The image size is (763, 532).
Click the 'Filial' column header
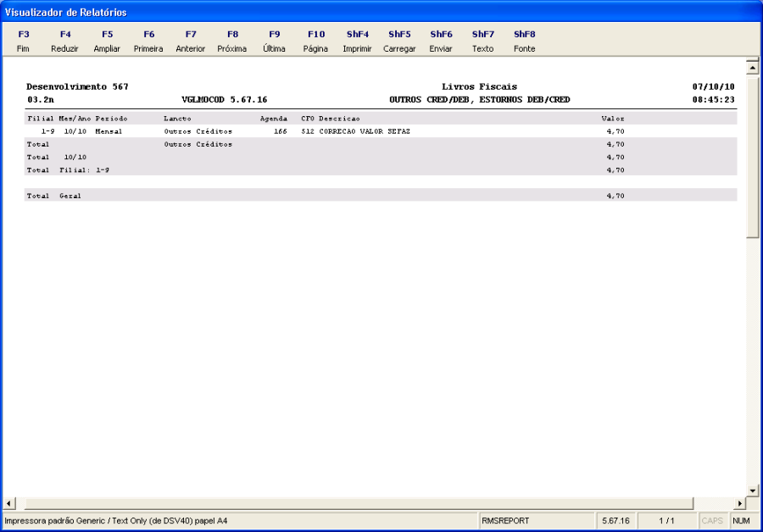point(41,118)
